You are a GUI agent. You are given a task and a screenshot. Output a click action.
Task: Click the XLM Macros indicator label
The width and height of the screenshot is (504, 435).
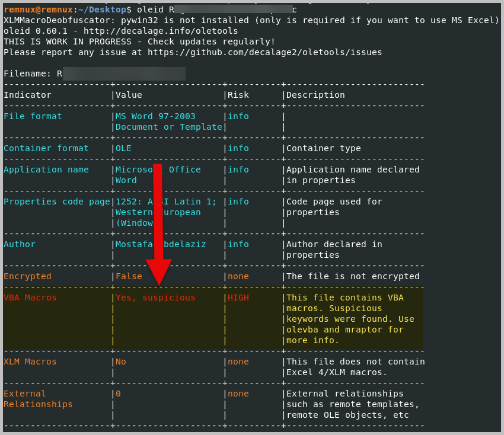pyautogui.click(x=30, y=362)
